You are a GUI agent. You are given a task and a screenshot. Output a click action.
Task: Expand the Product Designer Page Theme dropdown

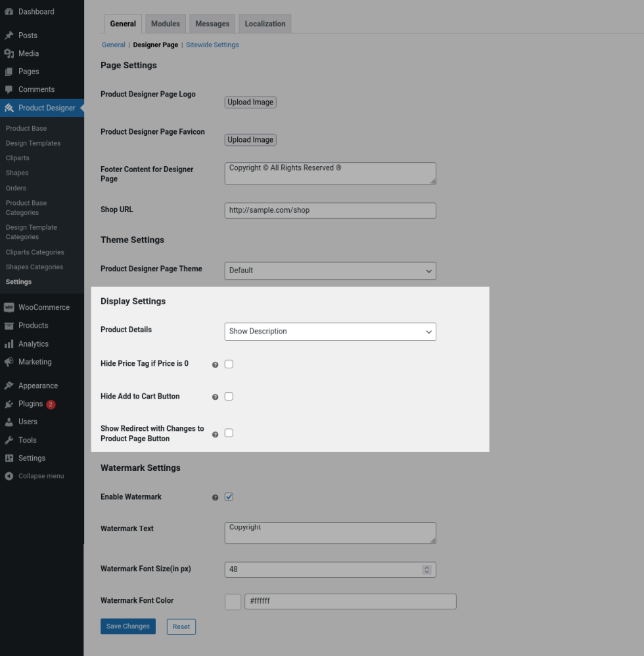coord(330,271)
